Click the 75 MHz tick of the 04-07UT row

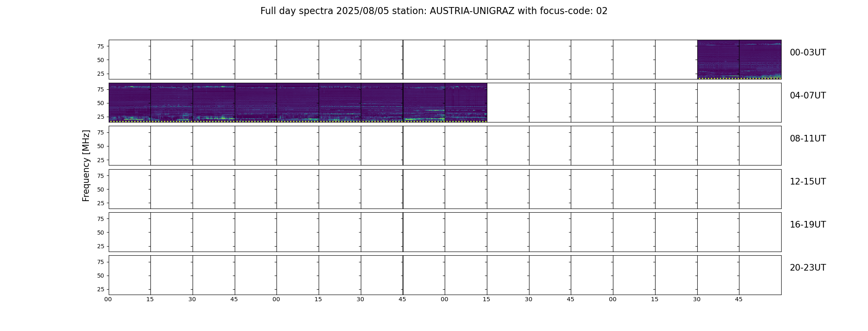[100, 89]
